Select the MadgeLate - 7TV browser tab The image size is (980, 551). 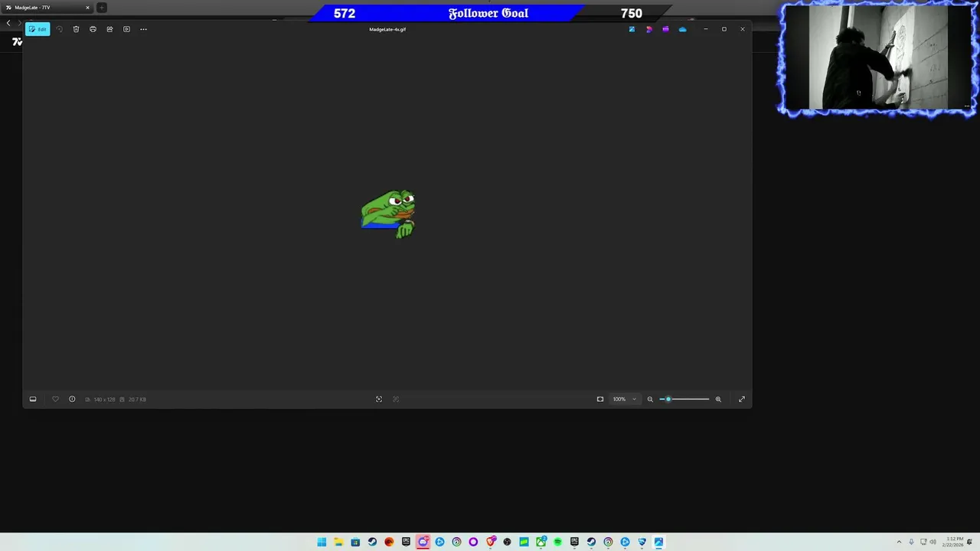point(46,8)
